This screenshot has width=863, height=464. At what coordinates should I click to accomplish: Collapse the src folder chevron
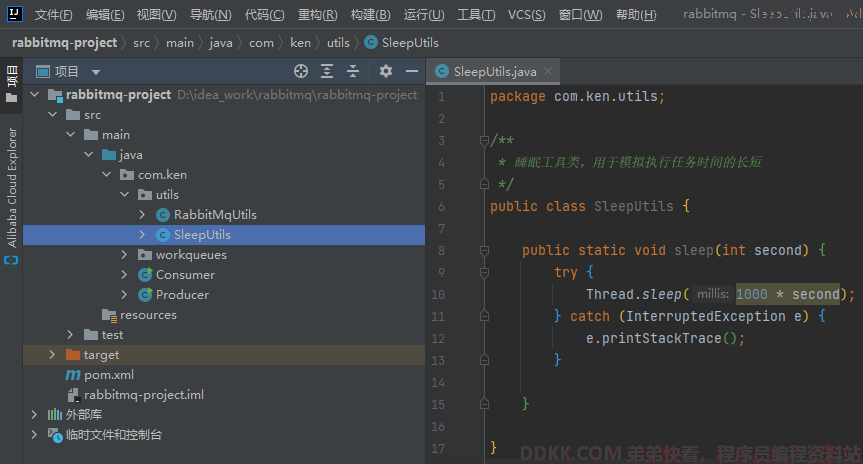click(x=53, y=114)
